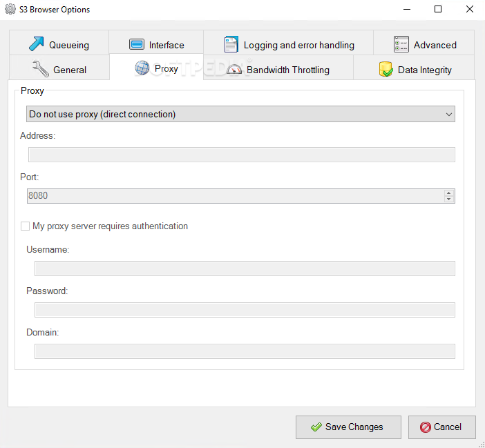Switch to the Data Integrity tab
This screenshot has height=448, width=485.
coord(414,68)
